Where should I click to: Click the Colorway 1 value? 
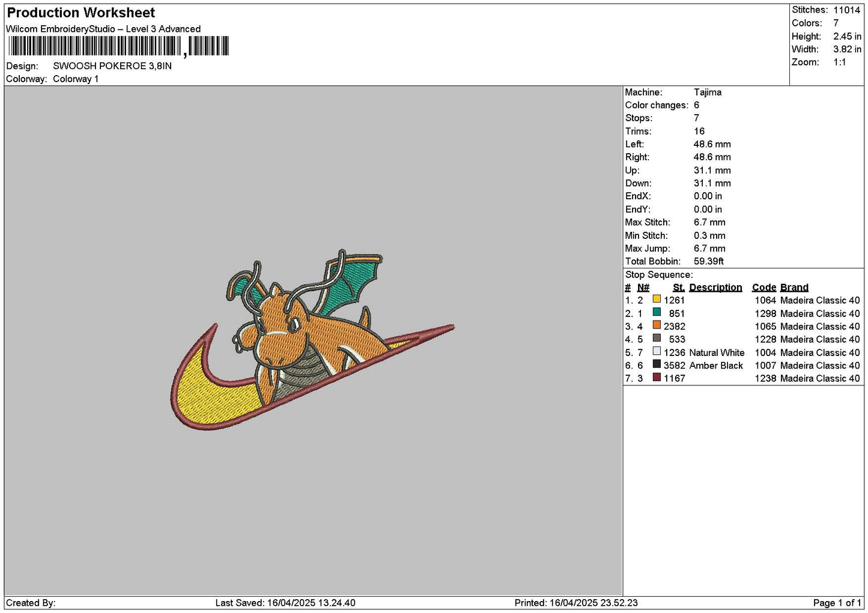(x=76, y=79)
